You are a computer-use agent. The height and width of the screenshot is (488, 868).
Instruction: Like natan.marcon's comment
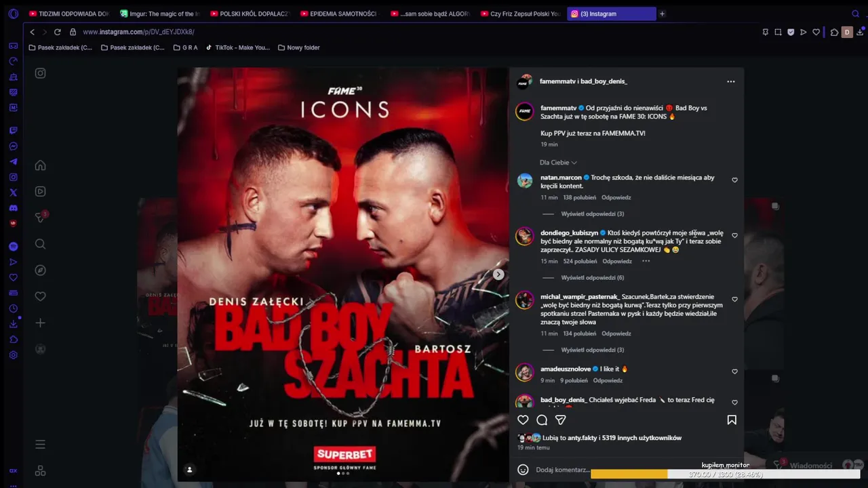(x=734, y=180)
